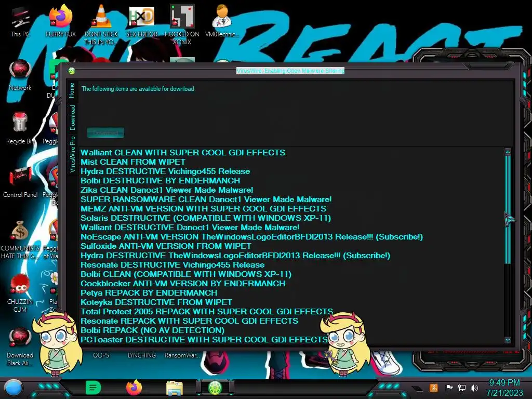Switch to the Download tab

pos(72,117)
